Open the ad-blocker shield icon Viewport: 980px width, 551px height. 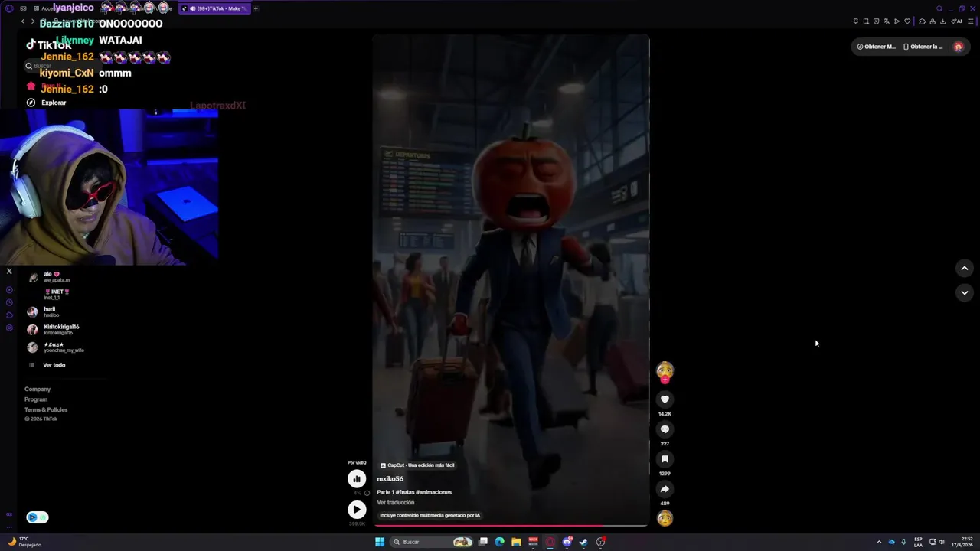876,21
